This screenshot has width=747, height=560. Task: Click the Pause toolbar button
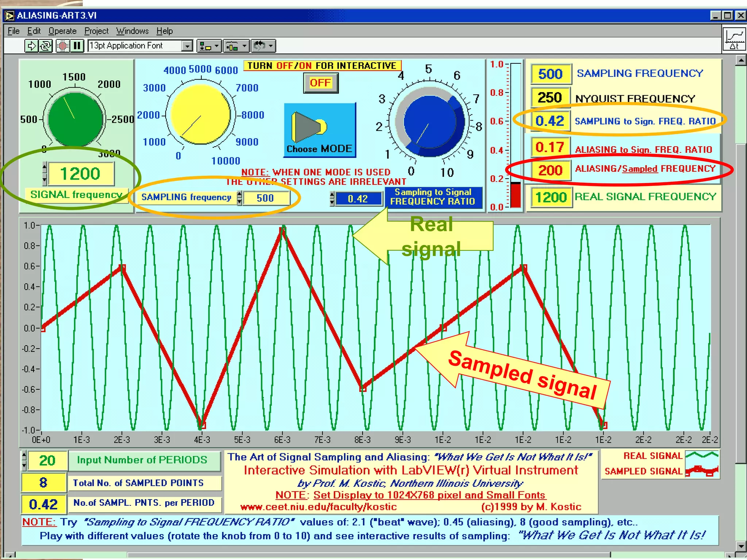click(77, 46)
